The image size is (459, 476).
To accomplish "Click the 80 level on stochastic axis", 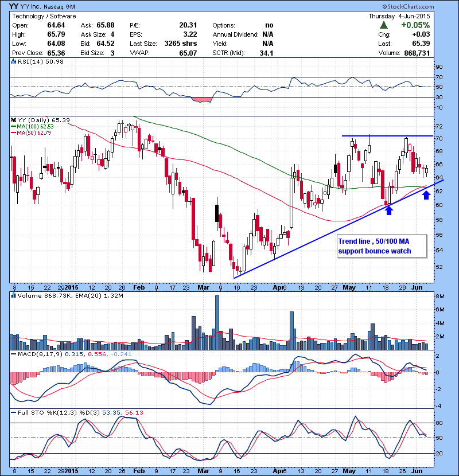I will click(x=439, y=423).
